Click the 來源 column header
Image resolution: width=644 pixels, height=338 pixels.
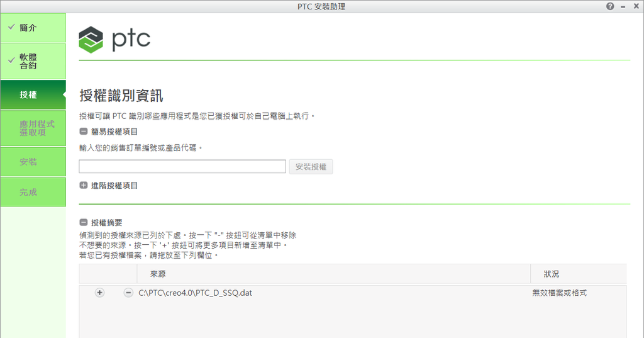(x=333, y=274)
